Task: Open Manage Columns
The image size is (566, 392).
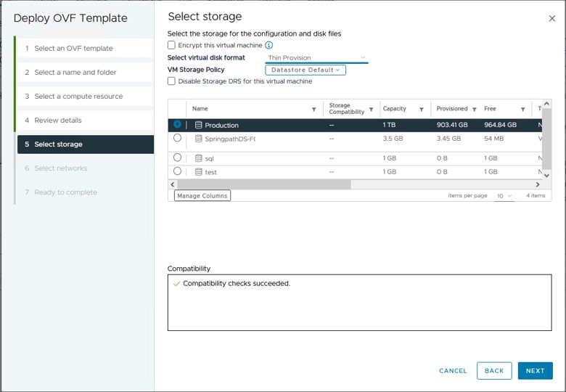Action: tap(202, 196)
